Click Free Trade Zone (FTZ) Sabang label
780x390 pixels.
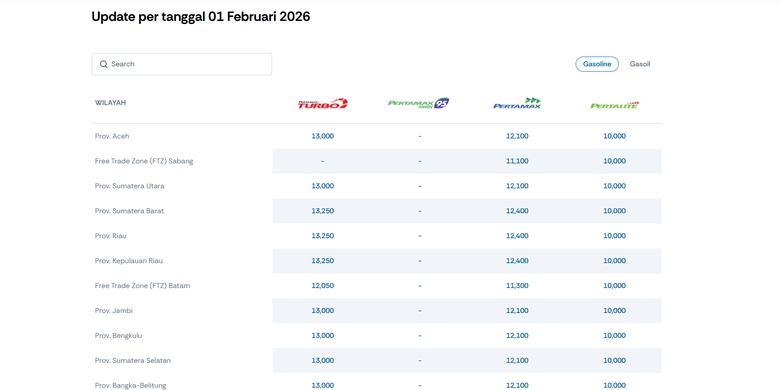144,161
